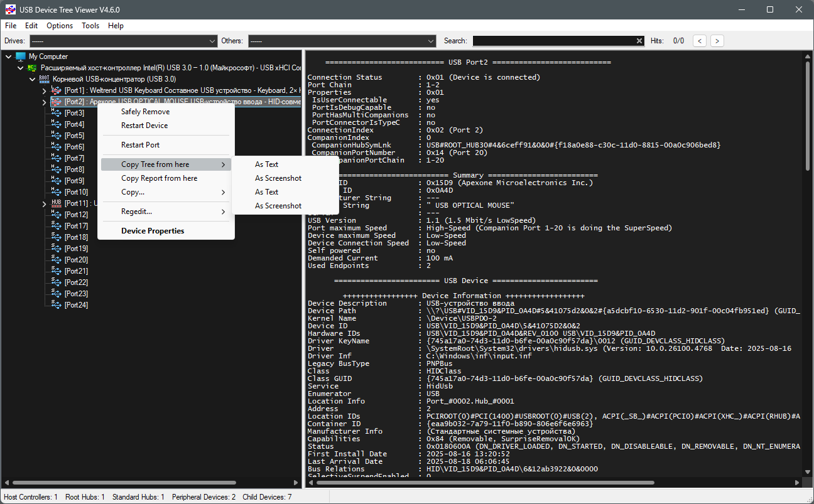Image resolution: width=814 pixels, height=504 pixels.
Task: Click the SuperSpeed icon beside Port22
Action: [x=56, y=282]
